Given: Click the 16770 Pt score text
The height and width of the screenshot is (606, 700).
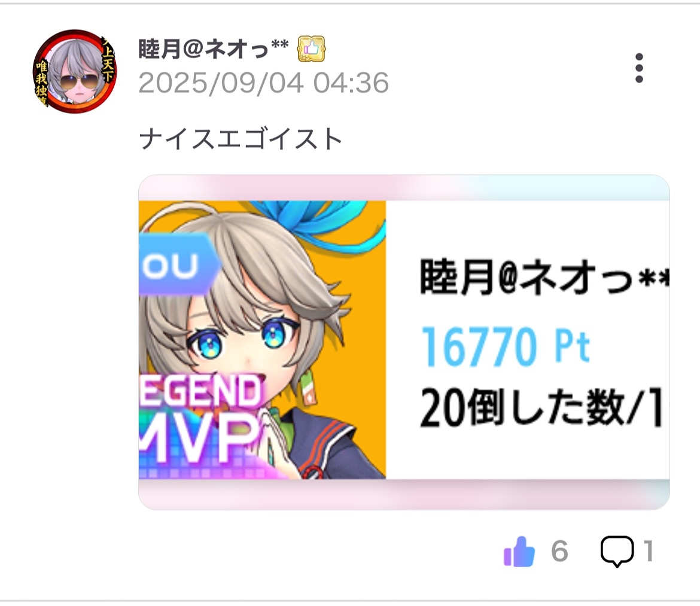Looking at the screenshot, I should pos(506,347).
